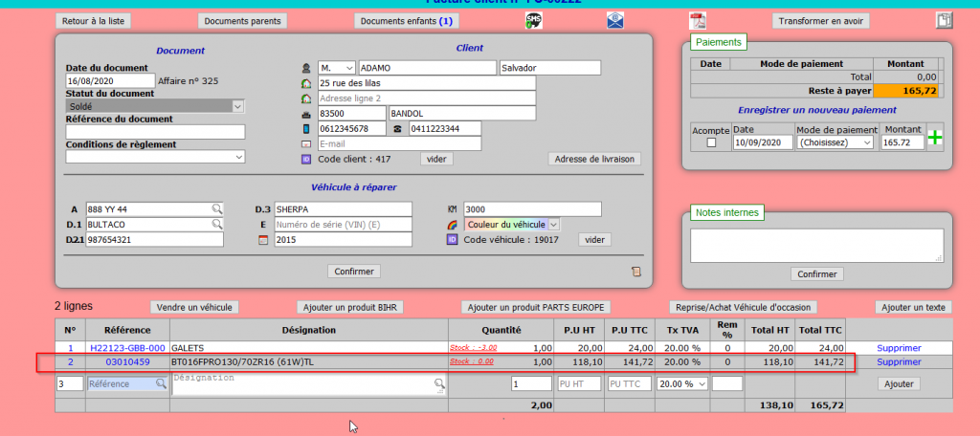Open reference link 03010459
Viewport: 980px width, 436px height.
pyautogui.click(x=127, y=361)
